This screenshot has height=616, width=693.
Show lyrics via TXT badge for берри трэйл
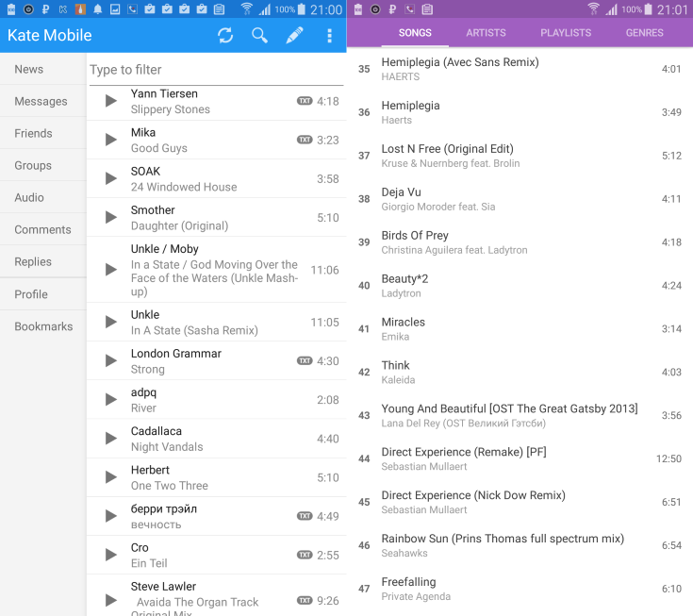point(305,516)
